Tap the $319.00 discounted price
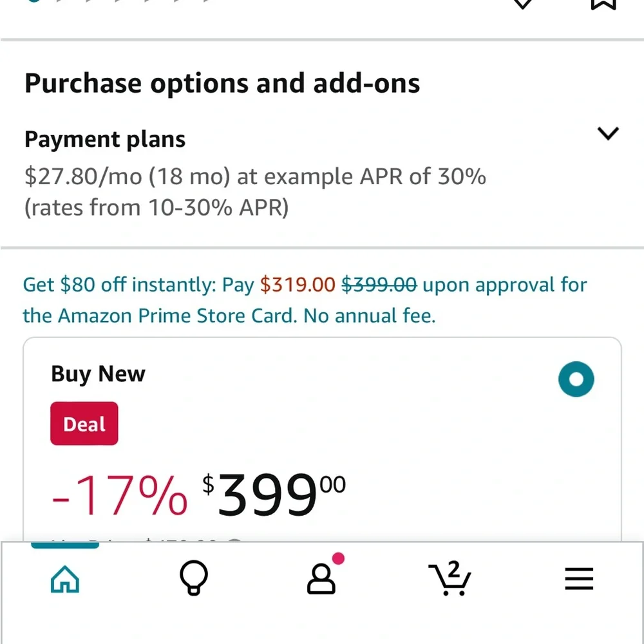Screen dimensions: 644x644 [298, 285]
